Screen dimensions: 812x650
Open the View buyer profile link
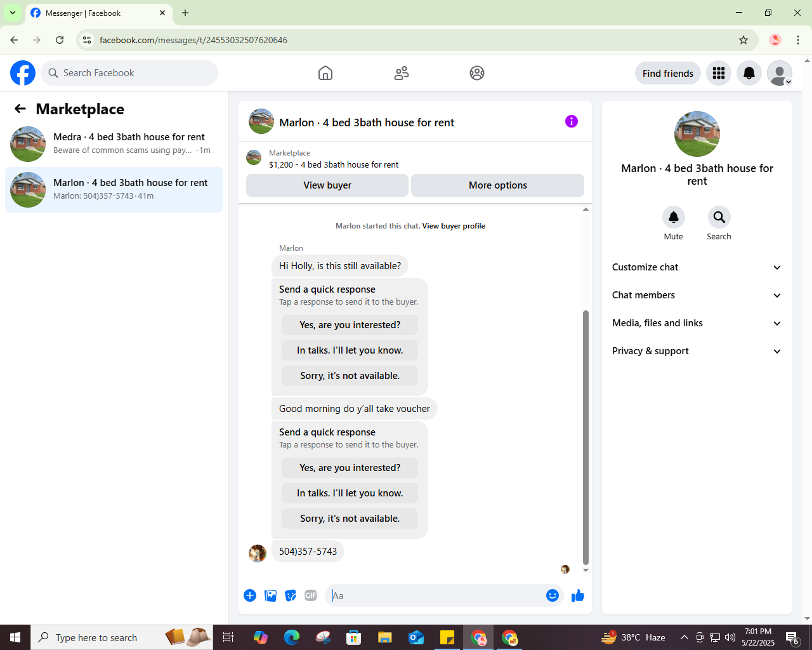454,226
